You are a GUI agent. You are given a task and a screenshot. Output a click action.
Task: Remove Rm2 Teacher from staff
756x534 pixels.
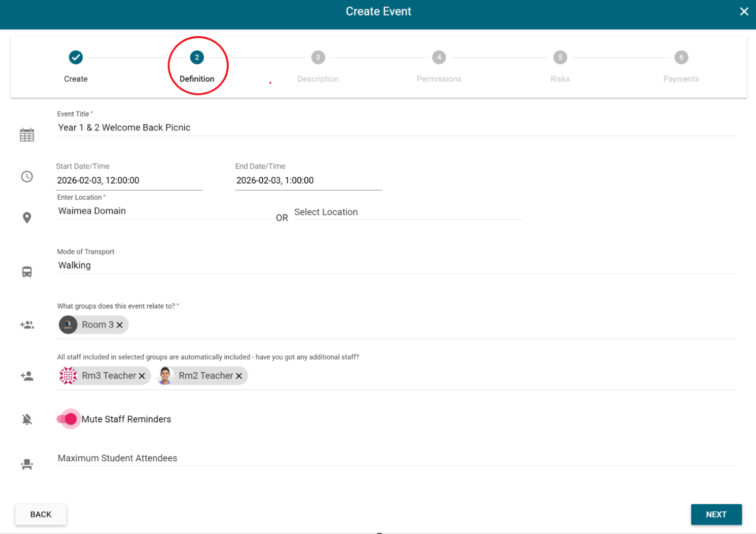point(239,376)
